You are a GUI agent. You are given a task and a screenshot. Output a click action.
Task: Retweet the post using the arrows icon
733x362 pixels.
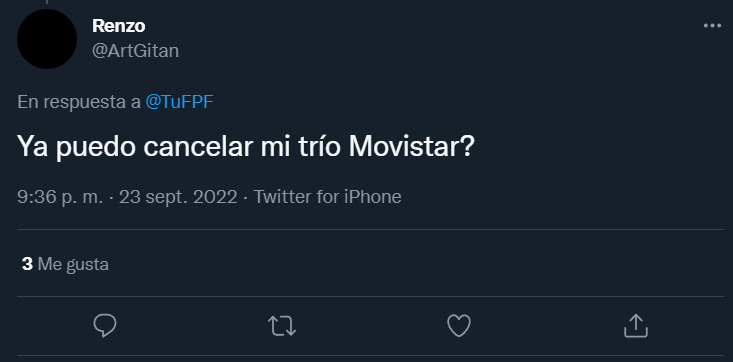[282, 326]
